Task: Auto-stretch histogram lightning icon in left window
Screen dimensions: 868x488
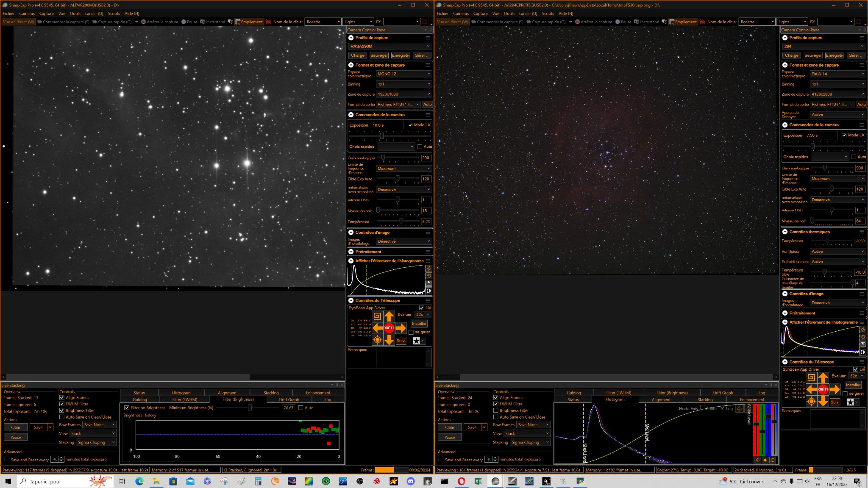Action: (429, 269)
